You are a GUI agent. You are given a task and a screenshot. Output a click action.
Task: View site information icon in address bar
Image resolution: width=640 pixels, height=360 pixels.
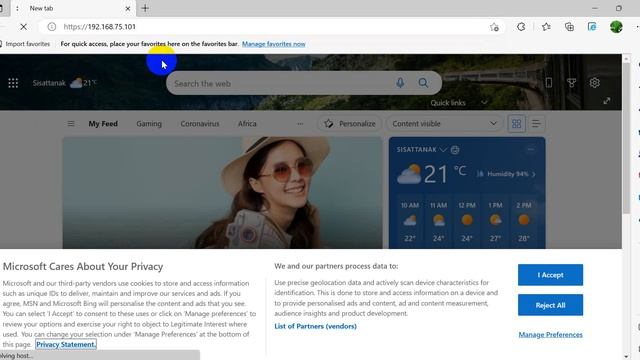click(51, 27)
